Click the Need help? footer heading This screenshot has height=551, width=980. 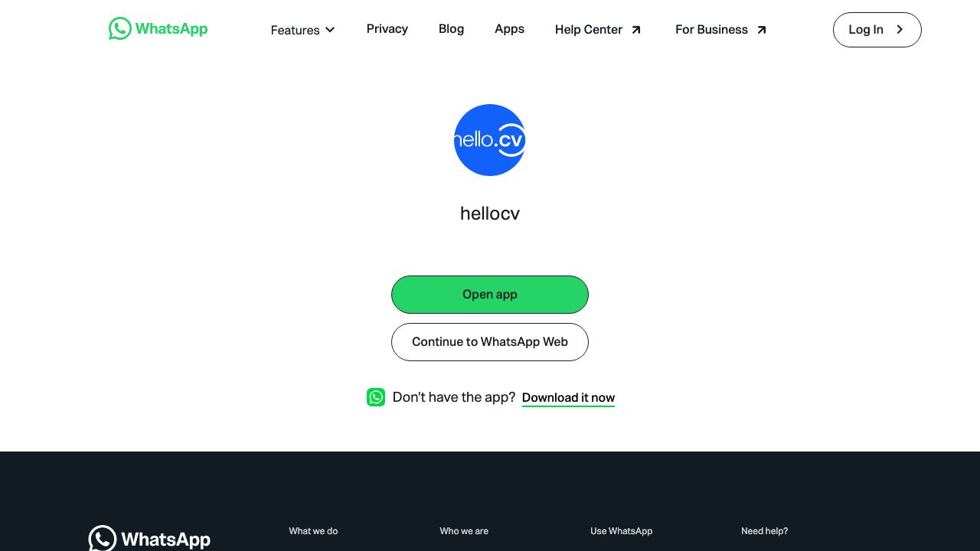click(x=764, y=531)
